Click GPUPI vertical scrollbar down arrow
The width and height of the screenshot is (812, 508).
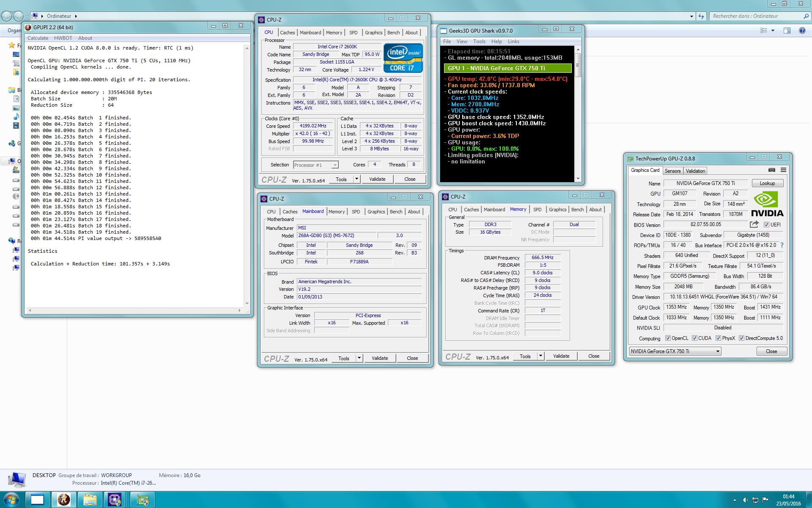point(247,303)
